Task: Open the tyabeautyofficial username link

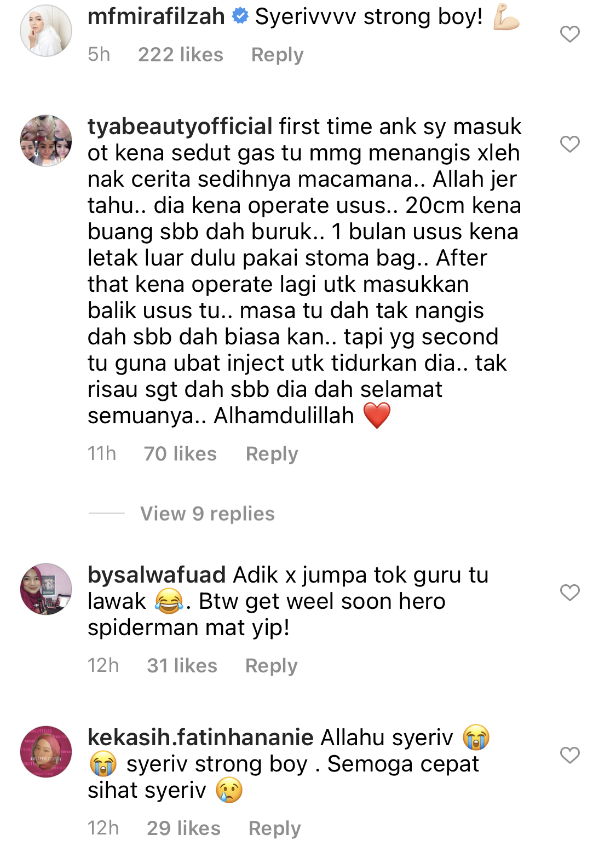Action: tap(180, 126)
